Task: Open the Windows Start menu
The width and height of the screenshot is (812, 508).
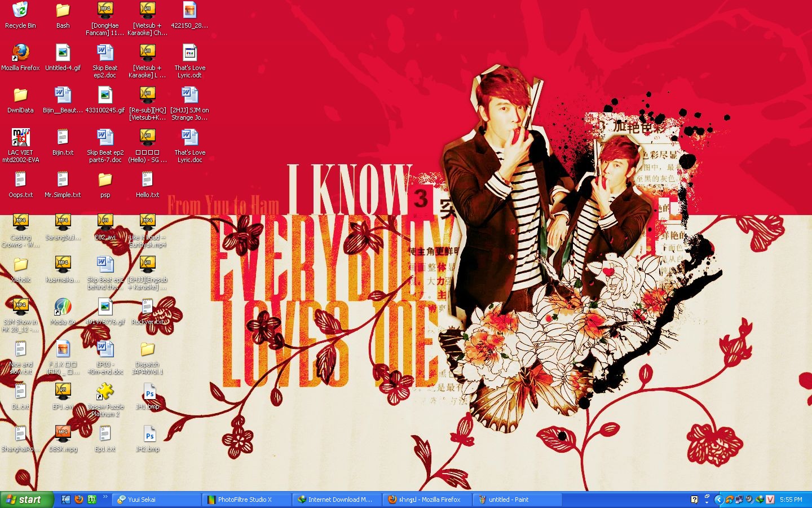Action: pos(27,500)
